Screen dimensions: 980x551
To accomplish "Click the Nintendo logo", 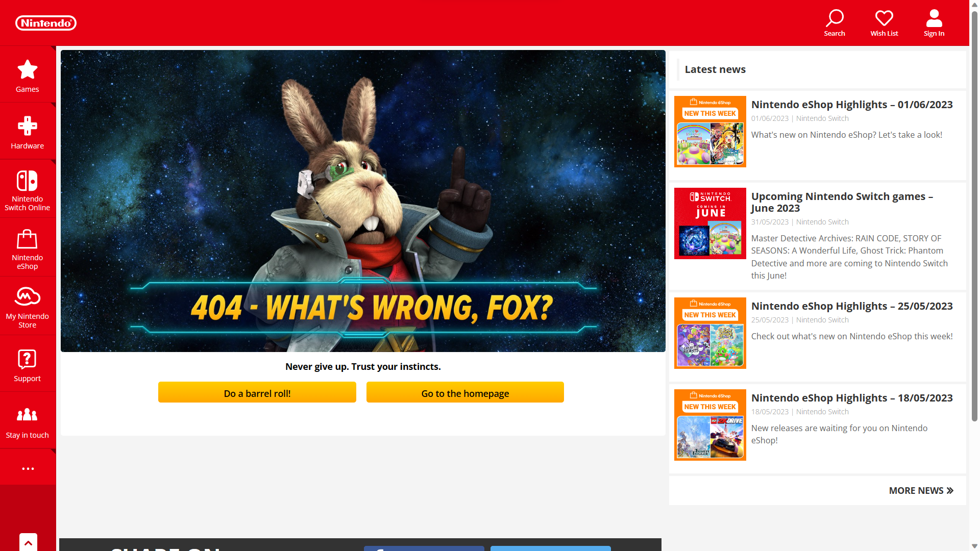I will click(46, 23).
